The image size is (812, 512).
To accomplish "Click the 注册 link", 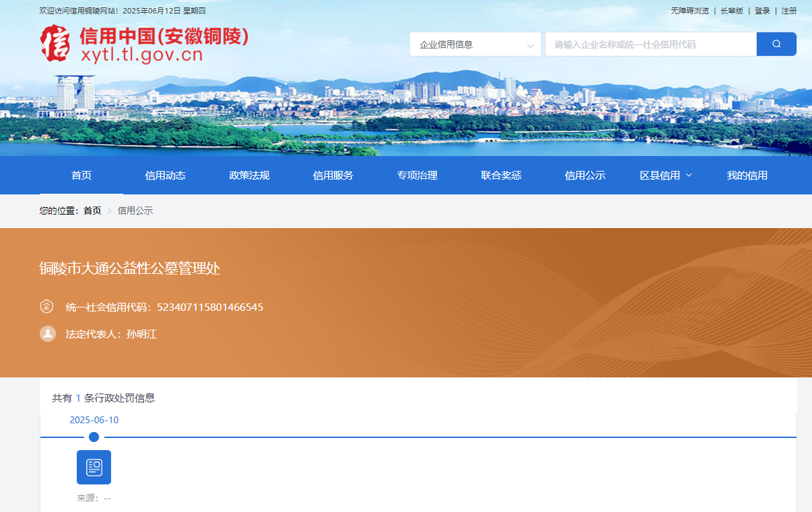I will click(789, 11).
